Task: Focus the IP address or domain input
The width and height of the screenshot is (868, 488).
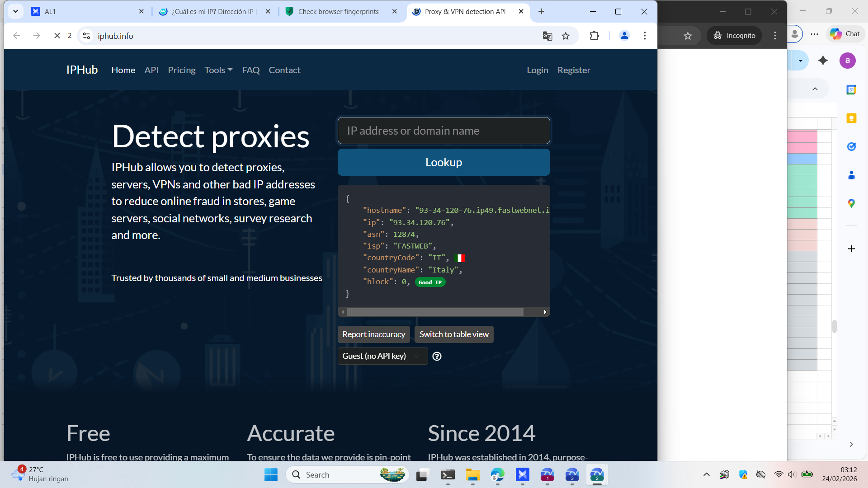Action: [443, 131]
